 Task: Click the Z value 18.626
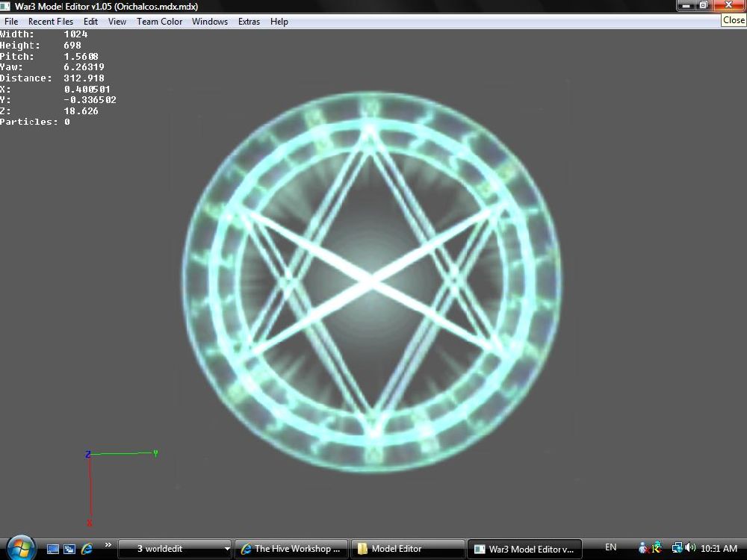(81, 111)
